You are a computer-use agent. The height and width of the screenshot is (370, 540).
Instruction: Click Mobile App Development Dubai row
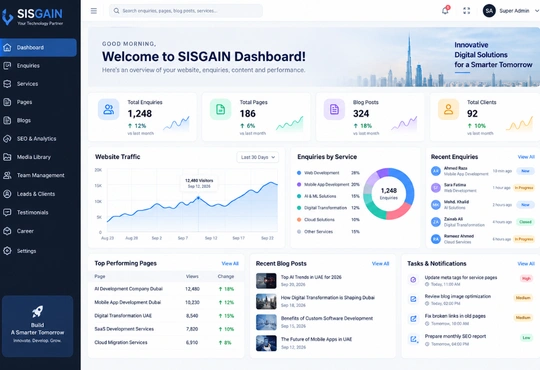[166, 302]
